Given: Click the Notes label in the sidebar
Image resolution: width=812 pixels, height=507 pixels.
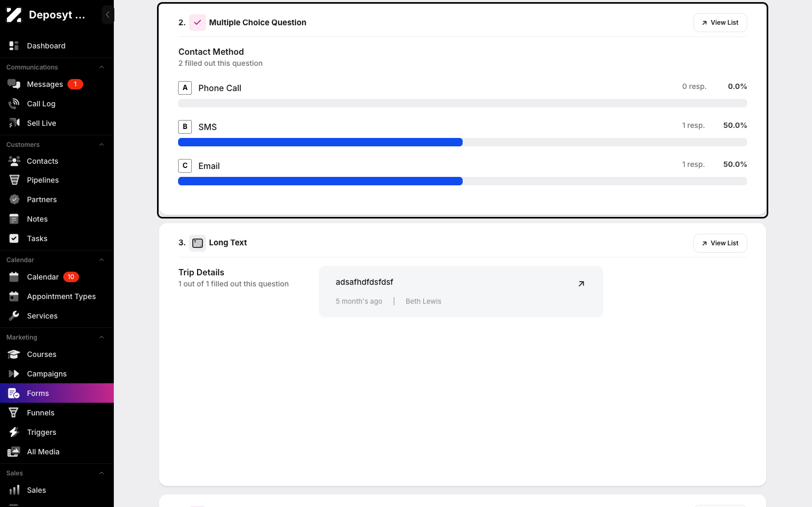Looking at the screenshot, I should pos(37,219).
